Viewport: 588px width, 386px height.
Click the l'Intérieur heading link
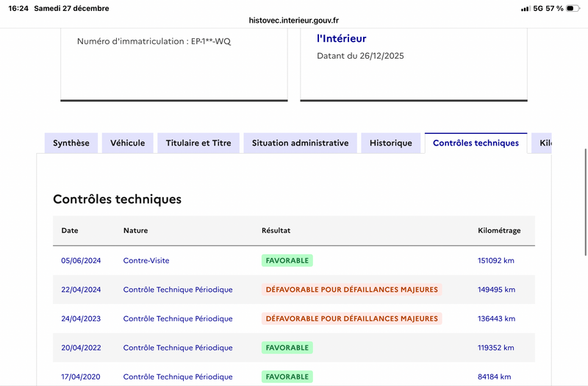point(341,38)
